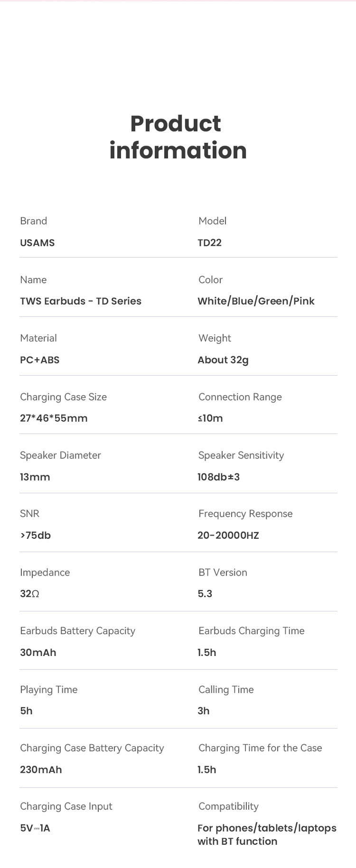Select the 32Ω impedance value
This screenshot has width=356, height=868.
[x=29, y=594]
